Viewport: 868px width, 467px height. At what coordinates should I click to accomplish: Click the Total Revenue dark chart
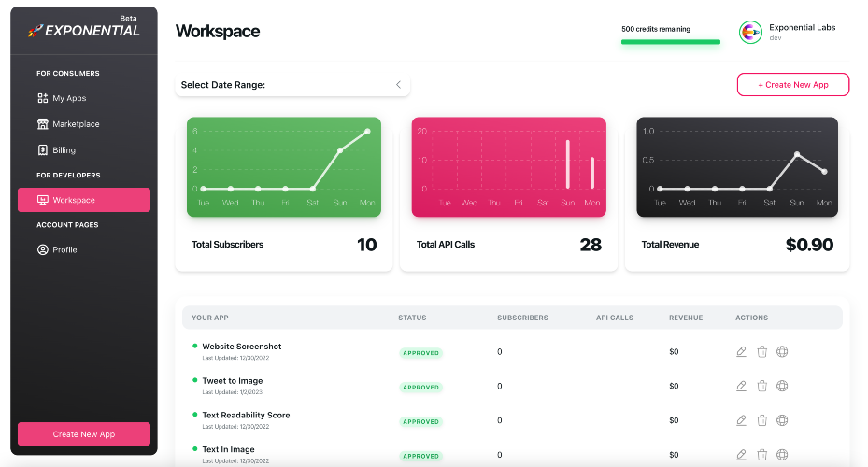(737, 166)
